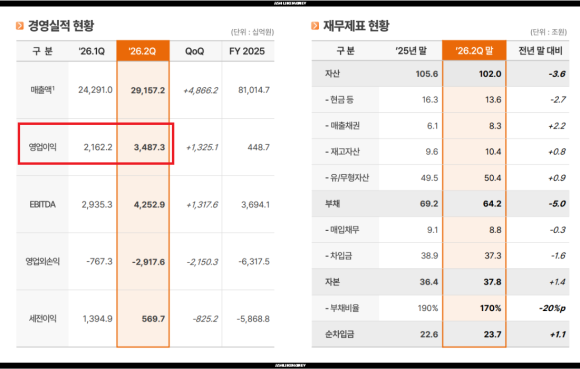Select the 29,157.2 revenue cell
Viewport: 580px width, 369px height.
pyautogui.click(x=148, y=90)
